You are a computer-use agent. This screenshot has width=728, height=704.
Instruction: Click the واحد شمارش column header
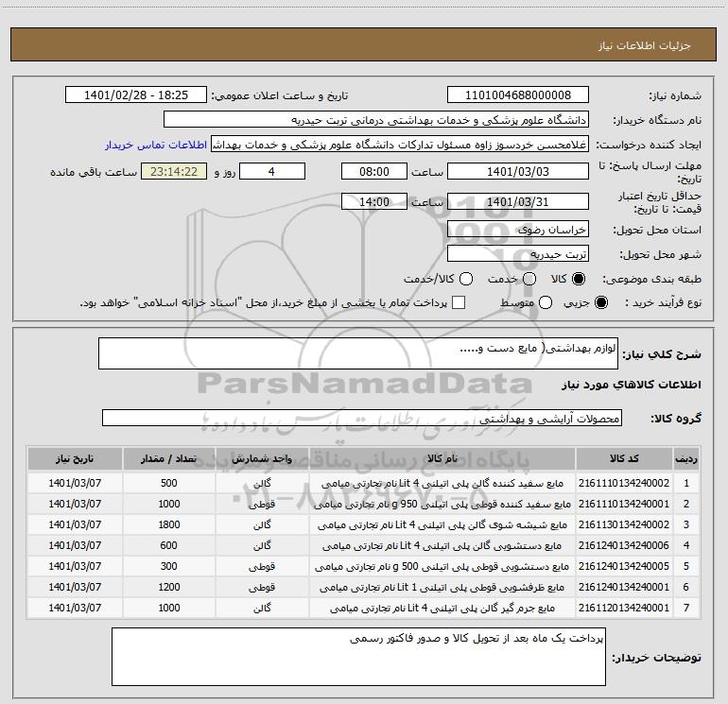pos(262,459)
